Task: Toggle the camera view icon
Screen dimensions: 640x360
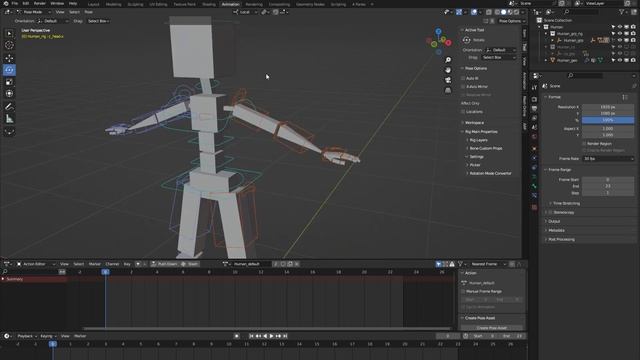Action: [x=448, y=80]
